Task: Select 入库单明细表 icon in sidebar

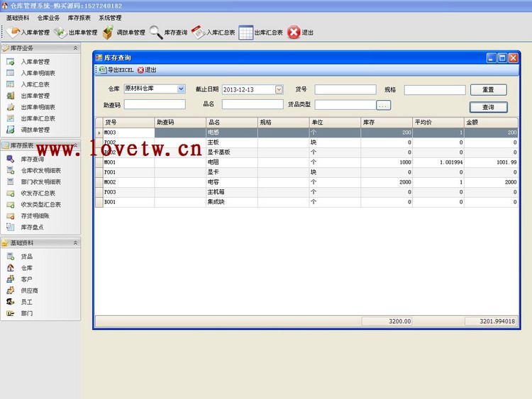Action: pyautogui.click(x=11, y=73)
